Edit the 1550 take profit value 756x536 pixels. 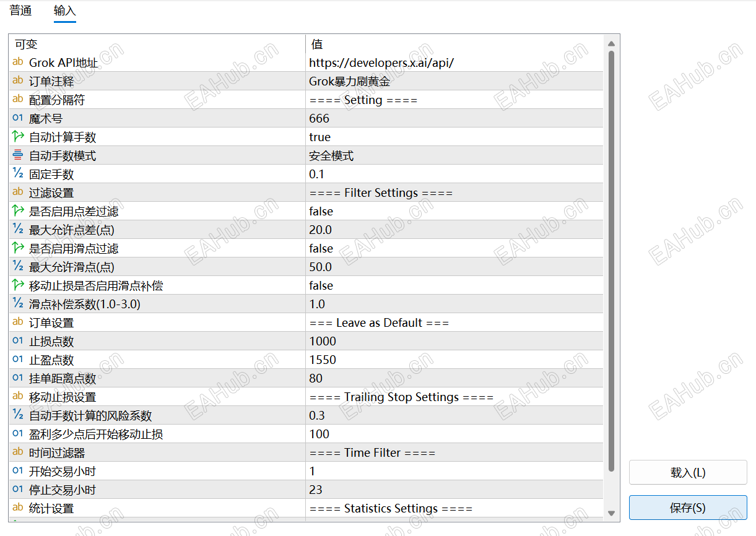click(454, 360)
